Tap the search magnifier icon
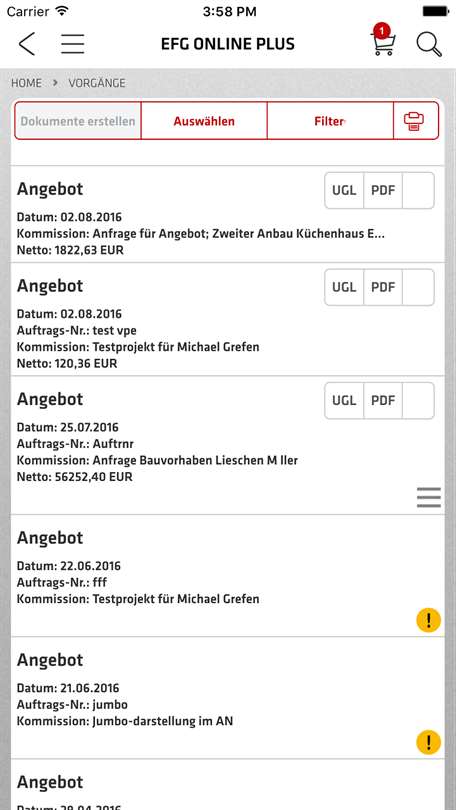Screen dimensions: 456x810 coord(429,44)
